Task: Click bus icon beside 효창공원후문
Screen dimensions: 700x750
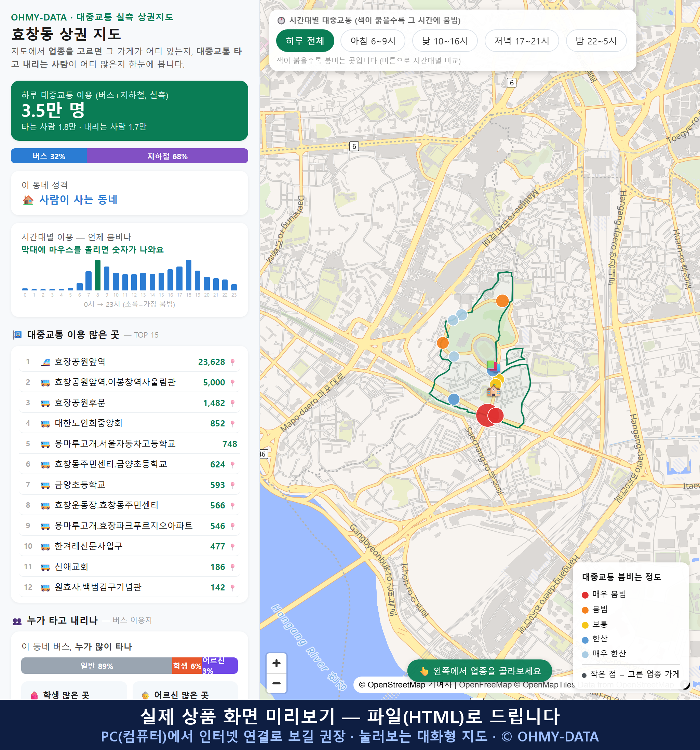Action: (x=45, y=403)
